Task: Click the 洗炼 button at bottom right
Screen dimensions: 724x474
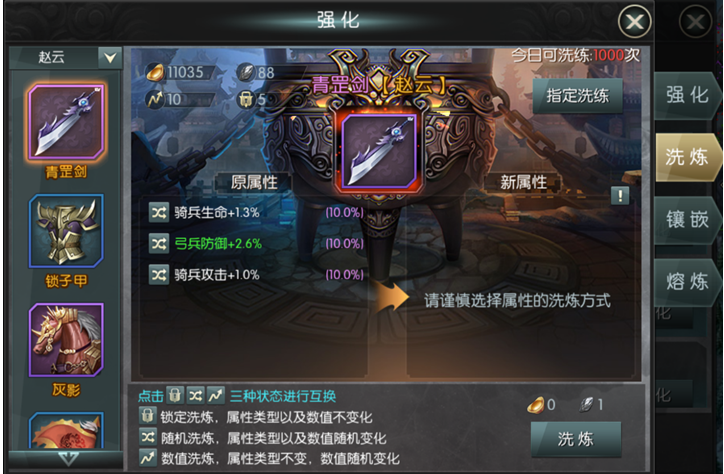Action: tap(576, 439)
